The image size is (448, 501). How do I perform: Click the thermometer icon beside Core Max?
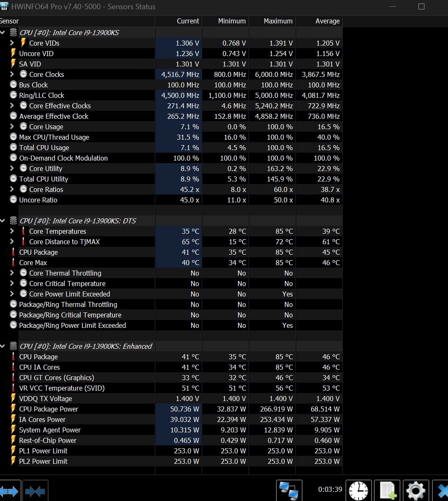pyautogui.click(x=13, y=262)
